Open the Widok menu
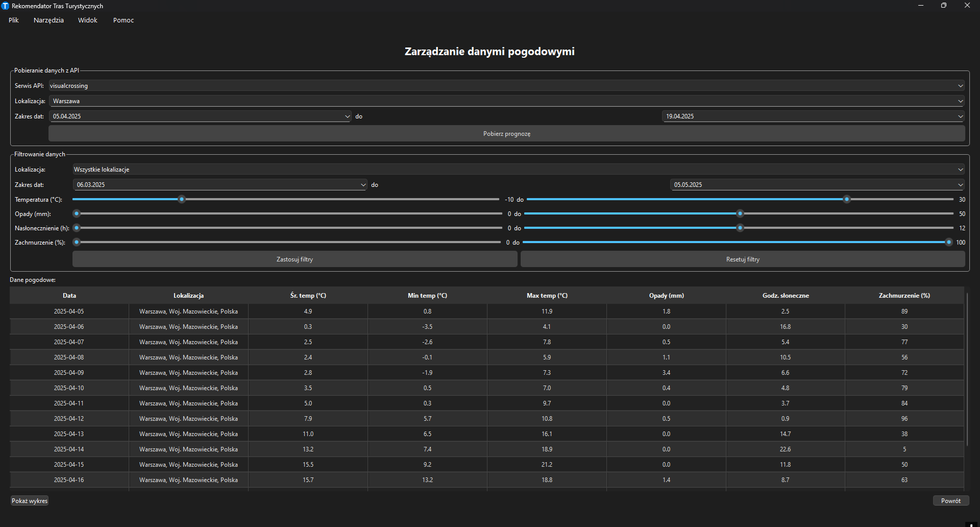980x527 pixels. coord(88,20)
